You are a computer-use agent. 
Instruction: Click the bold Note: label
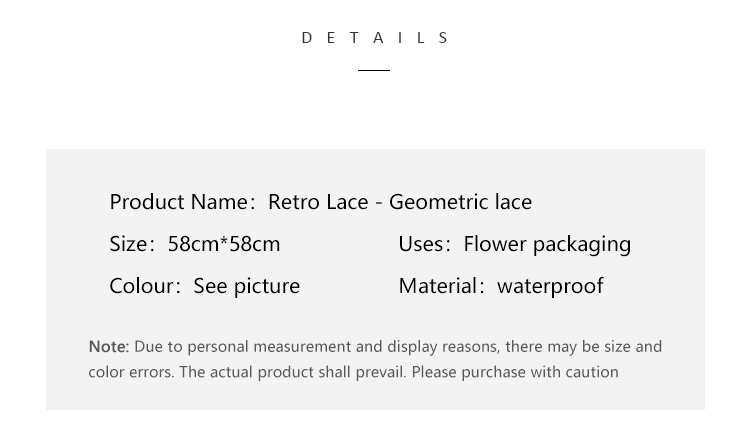click(109, 347)
